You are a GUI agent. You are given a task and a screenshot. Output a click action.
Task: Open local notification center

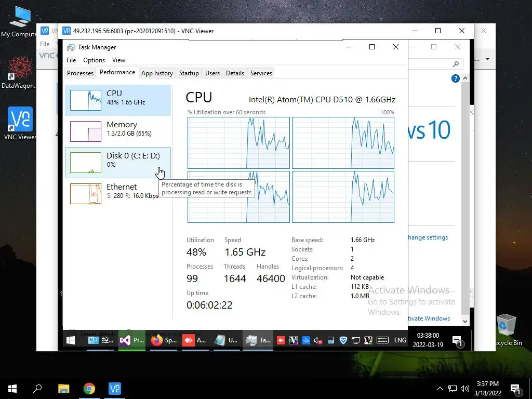(516, 390)
